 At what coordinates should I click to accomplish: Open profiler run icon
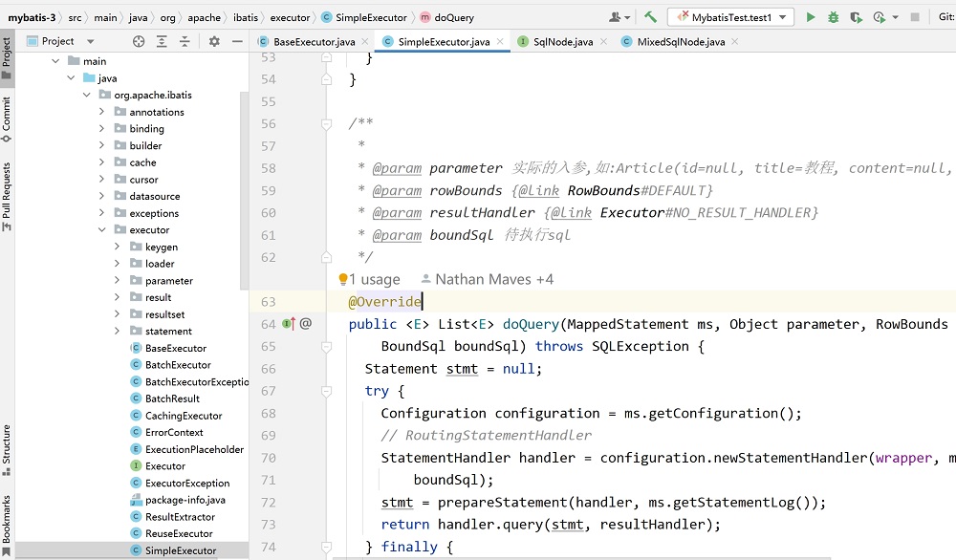(x=879, y=17)
